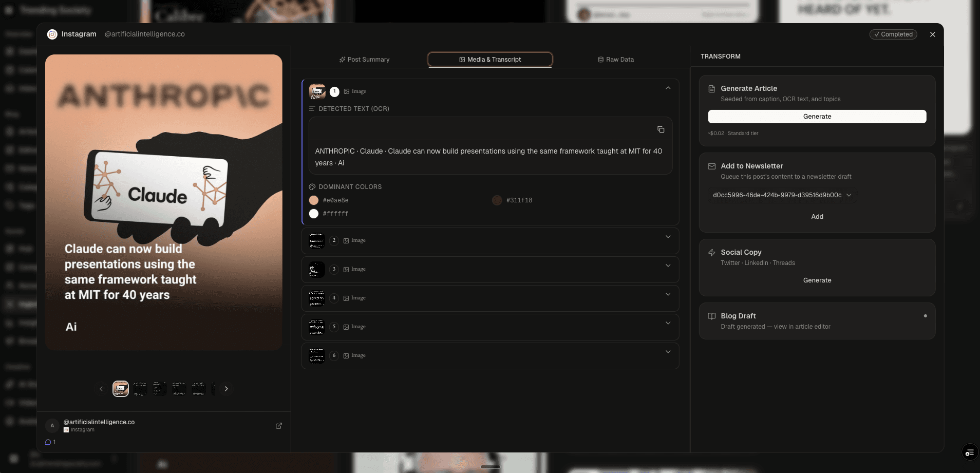
Task: Copy the detected OCR text
Action: (661, 129)
